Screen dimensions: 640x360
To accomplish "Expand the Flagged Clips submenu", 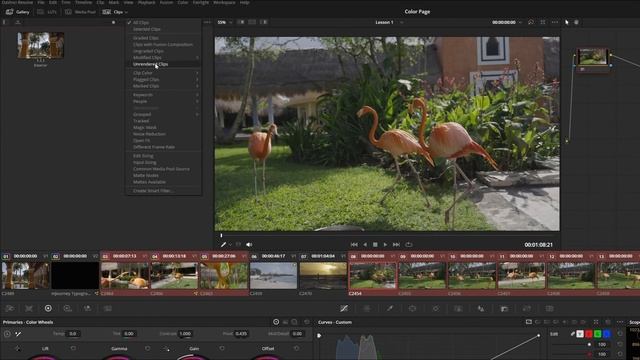I will coord(163,80).
